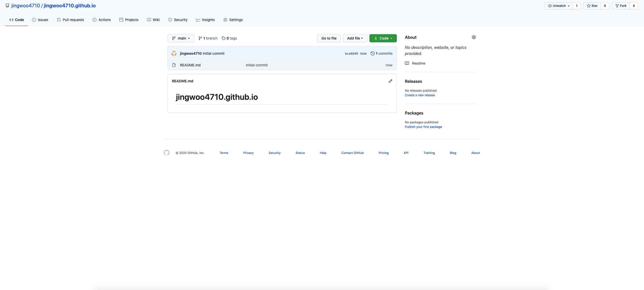
Task: View the 1 branch link
Action: click(208, 38)
